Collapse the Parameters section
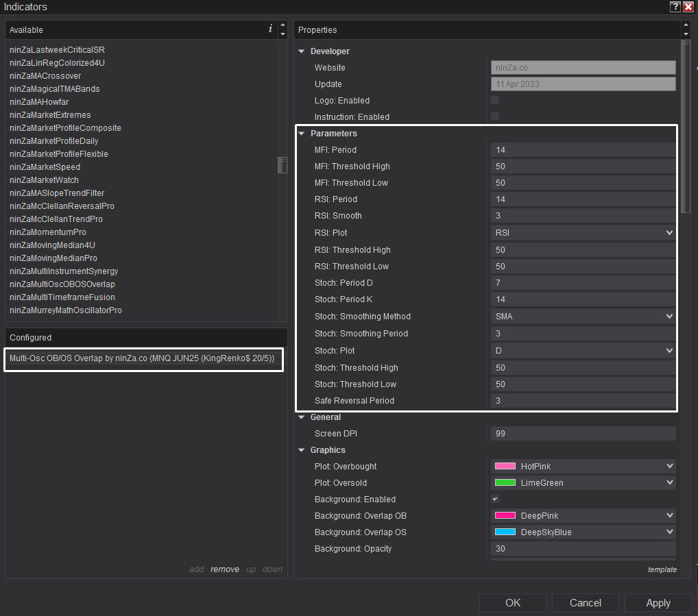Screen dimensions: 698x616 tap(302, 134)
